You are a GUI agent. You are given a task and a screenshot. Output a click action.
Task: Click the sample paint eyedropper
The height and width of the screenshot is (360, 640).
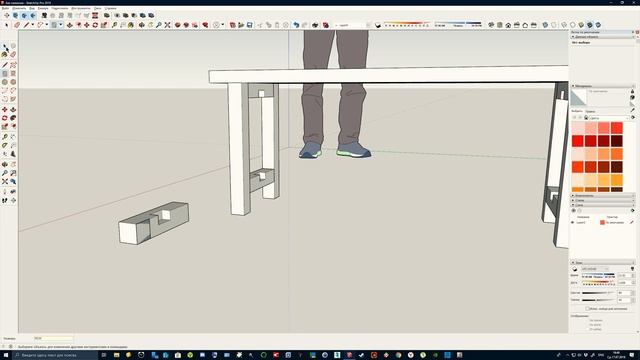[632, 110]
